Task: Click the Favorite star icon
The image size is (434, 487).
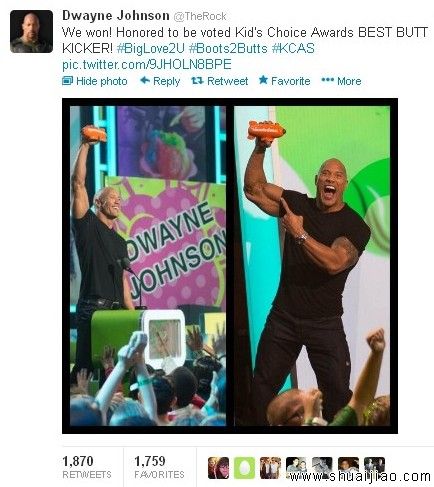Action: point(263,80)
